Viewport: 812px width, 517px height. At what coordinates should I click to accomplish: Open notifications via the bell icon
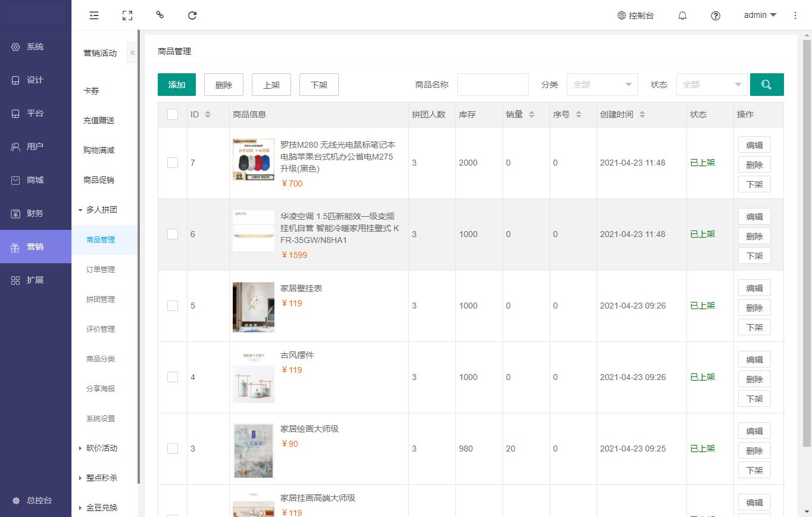click(x=683, y=15)
